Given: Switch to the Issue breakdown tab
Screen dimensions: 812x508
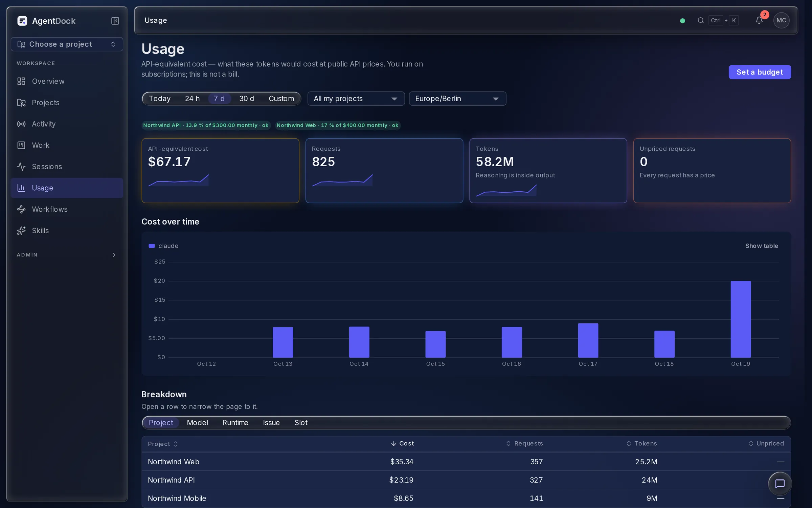Looking at the screenshot, I should pos(271,423).
